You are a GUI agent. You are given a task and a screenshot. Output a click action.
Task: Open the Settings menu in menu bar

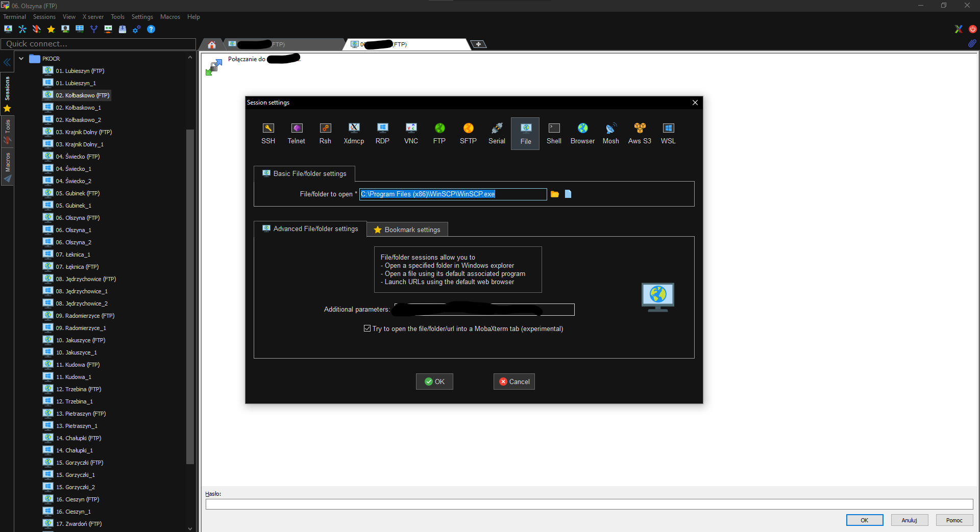(142, 17)
